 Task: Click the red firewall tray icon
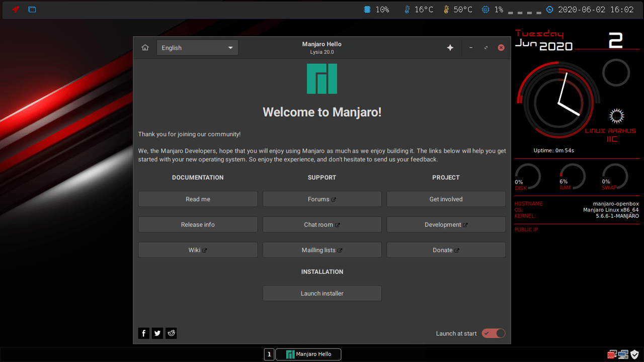click(612, 354)
